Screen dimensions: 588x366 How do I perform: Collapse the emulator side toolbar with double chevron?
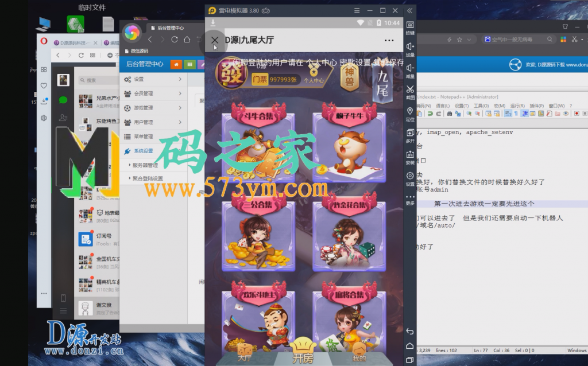410,10
